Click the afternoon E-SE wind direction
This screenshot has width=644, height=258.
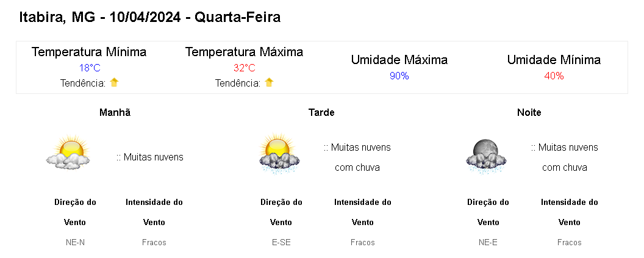point(281,242)
